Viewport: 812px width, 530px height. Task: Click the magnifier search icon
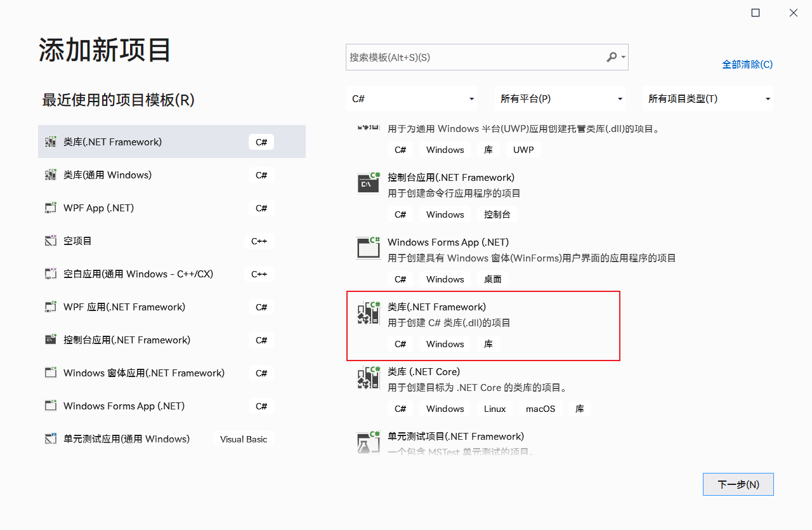[x=612, y=57]
